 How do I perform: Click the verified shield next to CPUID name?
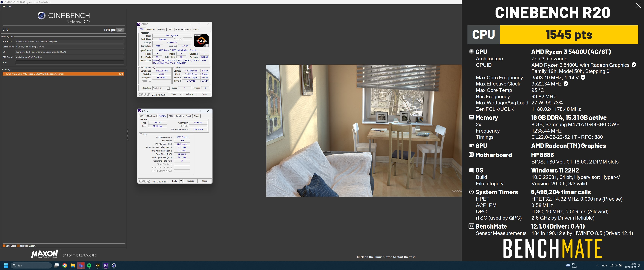click(634, 65)
